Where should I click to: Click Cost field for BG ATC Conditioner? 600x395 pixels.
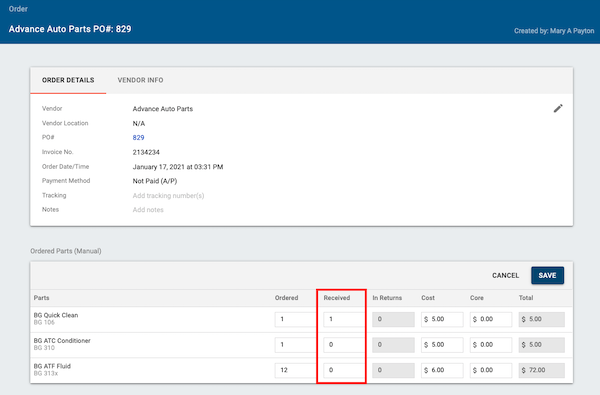(442, 345)
